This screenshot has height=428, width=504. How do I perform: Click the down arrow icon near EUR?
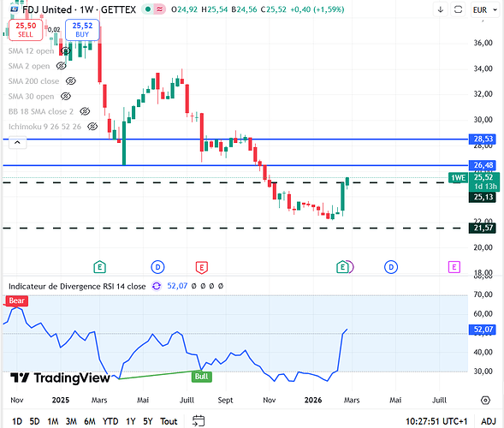(x=441, y=9)
